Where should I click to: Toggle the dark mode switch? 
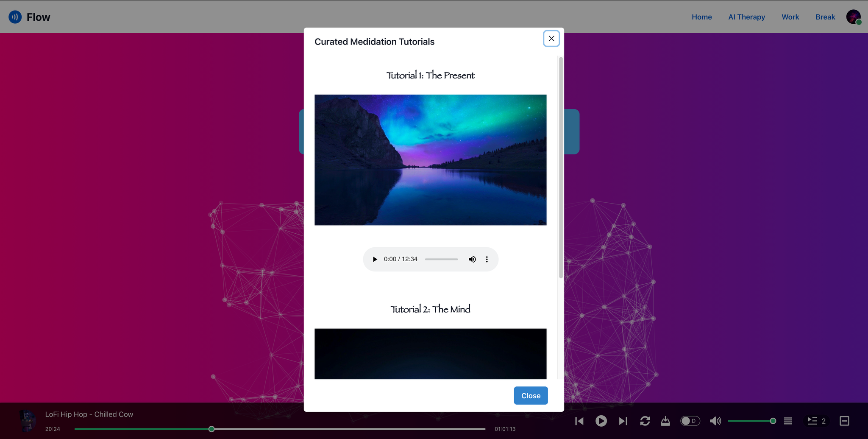click(690, 421)
